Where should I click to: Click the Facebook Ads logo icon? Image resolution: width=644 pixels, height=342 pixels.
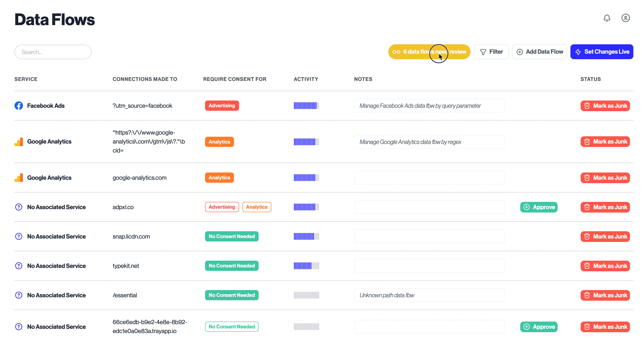pos(19,106)
